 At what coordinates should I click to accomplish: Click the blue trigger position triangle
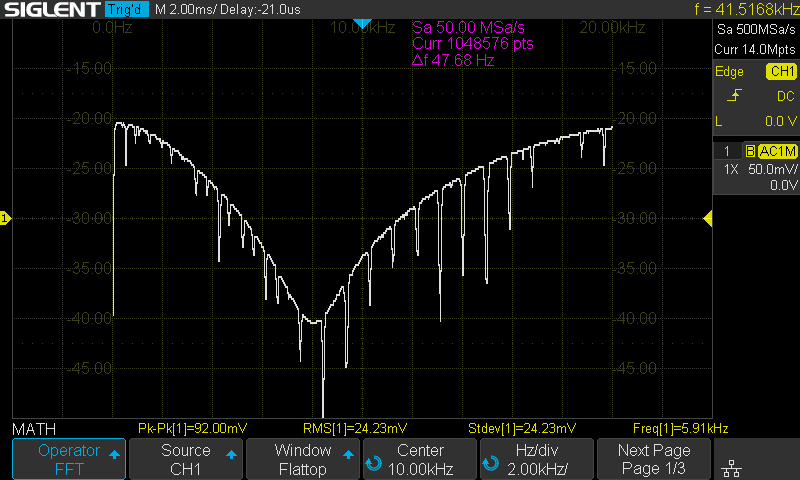pos(363,23)
